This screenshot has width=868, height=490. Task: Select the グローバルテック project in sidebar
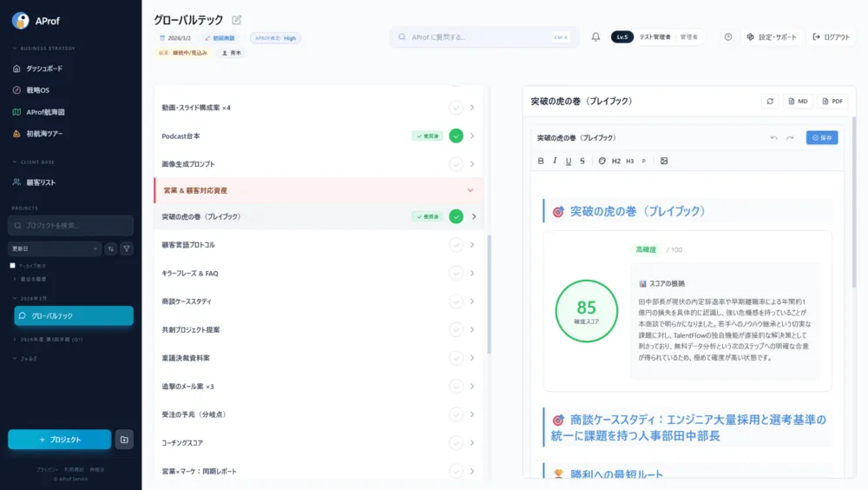point(74,316)
